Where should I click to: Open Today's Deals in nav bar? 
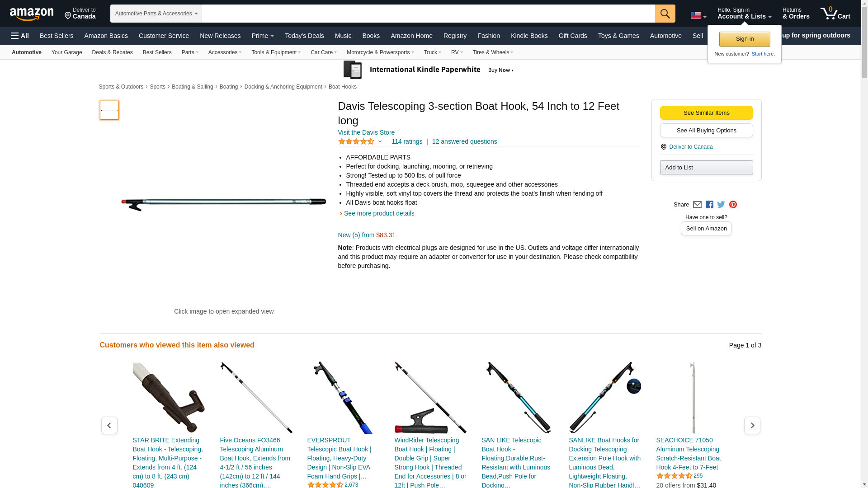(x=304, y=36)
